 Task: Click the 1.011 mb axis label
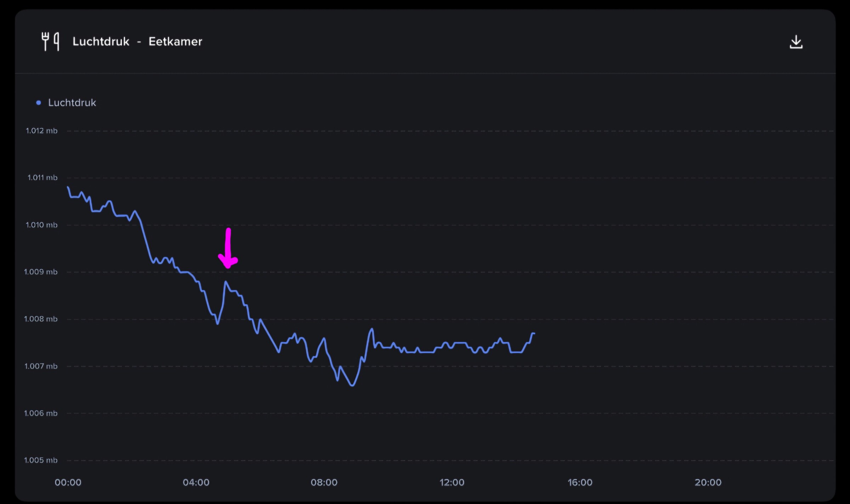click(x=42, y=177)
